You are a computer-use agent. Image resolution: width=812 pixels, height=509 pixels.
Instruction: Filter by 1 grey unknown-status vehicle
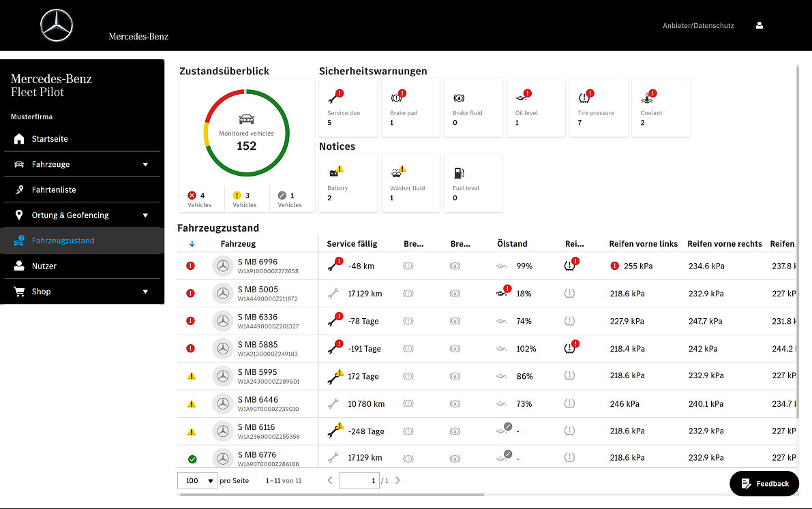pos(290,200)
